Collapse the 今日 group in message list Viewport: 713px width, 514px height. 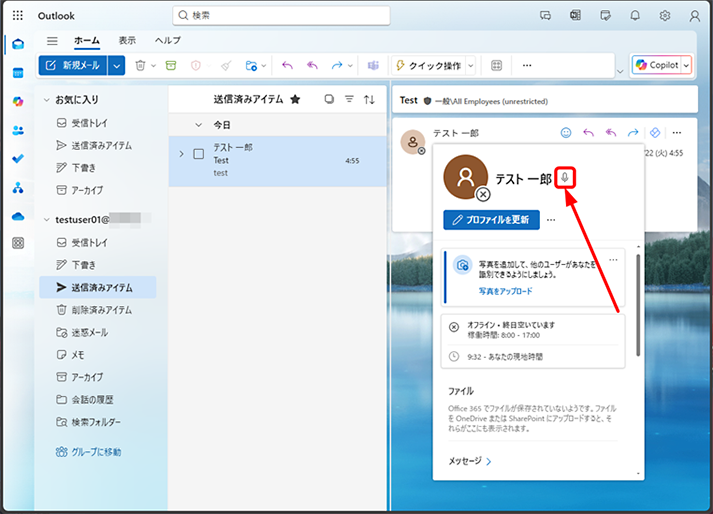point(198,125)
